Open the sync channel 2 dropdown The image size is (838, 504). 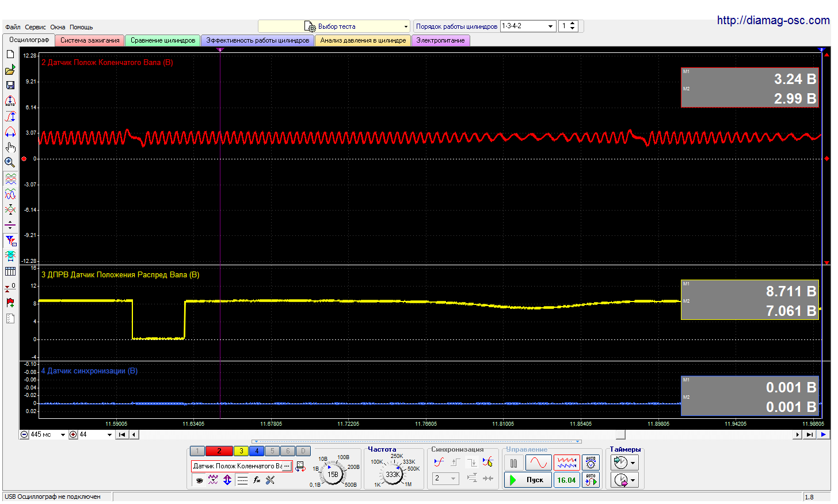pyautogui.click(x=445, y=478)
